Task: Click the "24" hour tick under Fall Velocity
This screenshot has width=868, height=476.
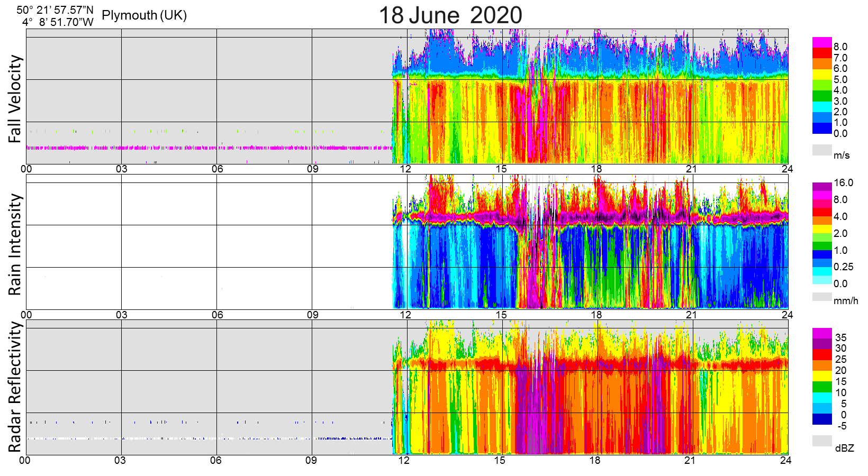Action: click(x=787, y=169)
